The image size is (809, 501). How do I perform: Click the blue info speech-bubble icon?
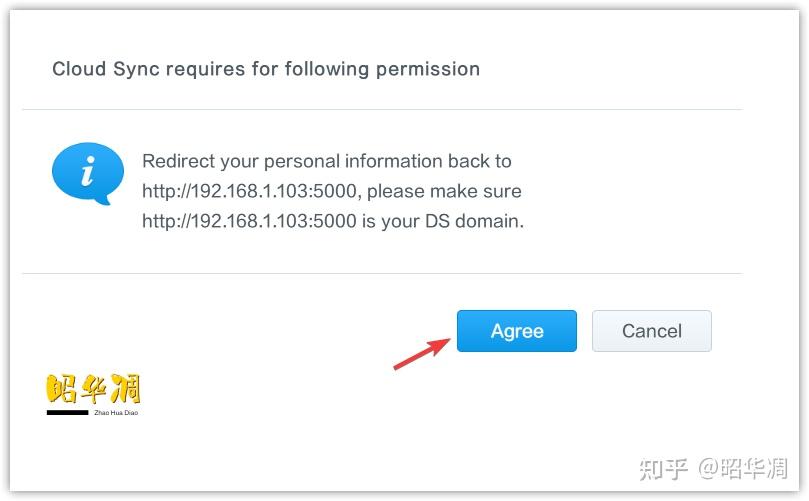coord(88,173)
